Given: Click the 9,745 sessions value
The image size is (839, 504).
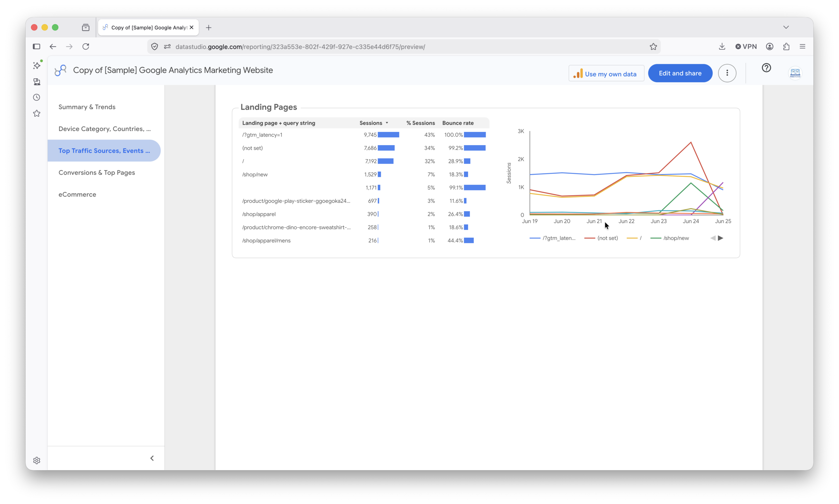Looking at the screenshot, I should (x=370, y=135).
